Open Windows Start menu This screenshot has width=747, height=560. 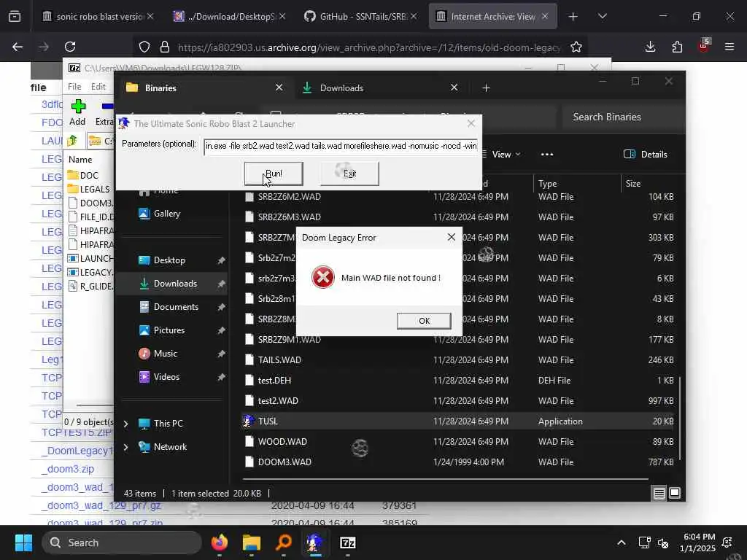pyautogui.click(x=23, y=542)
